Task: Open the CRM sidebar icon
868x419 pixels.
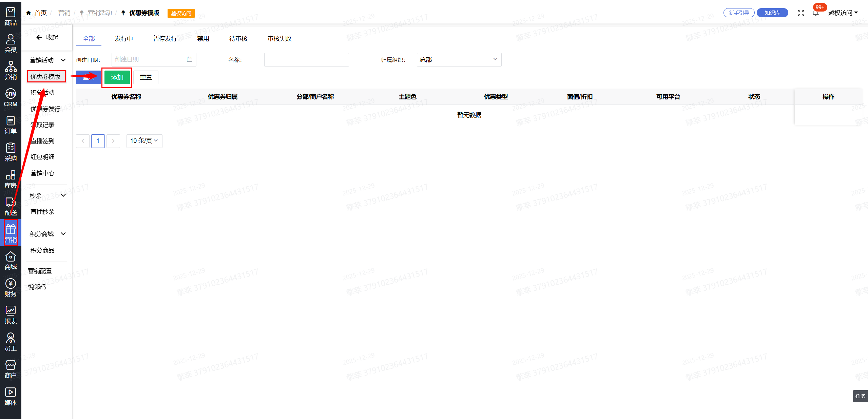Action: [x=11, y=98]
